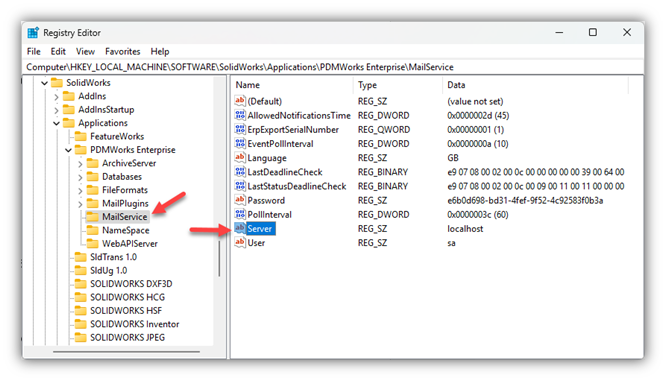The width and height of the screenshot is (666, 381).
Task: Expand the AddInsStartup tree node
Action: [x=56, y=110]
